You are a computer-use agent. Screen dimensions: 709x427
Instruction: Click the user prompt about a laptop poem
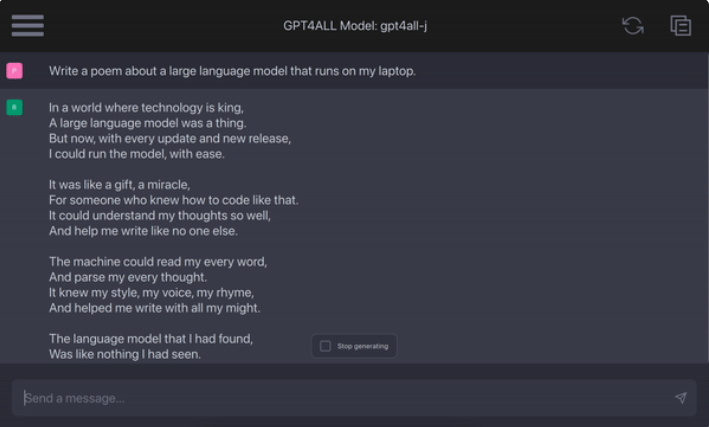[232, 71]
